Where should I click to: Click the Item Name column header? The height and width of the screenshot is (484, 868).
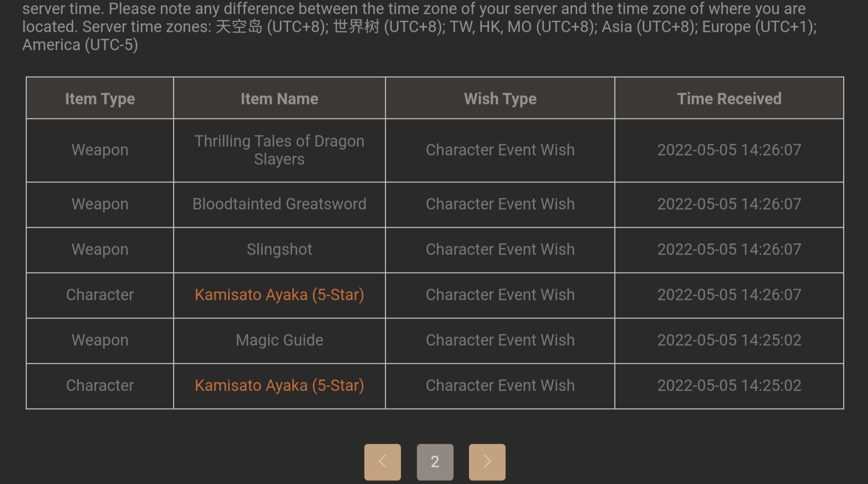point(279,98)
